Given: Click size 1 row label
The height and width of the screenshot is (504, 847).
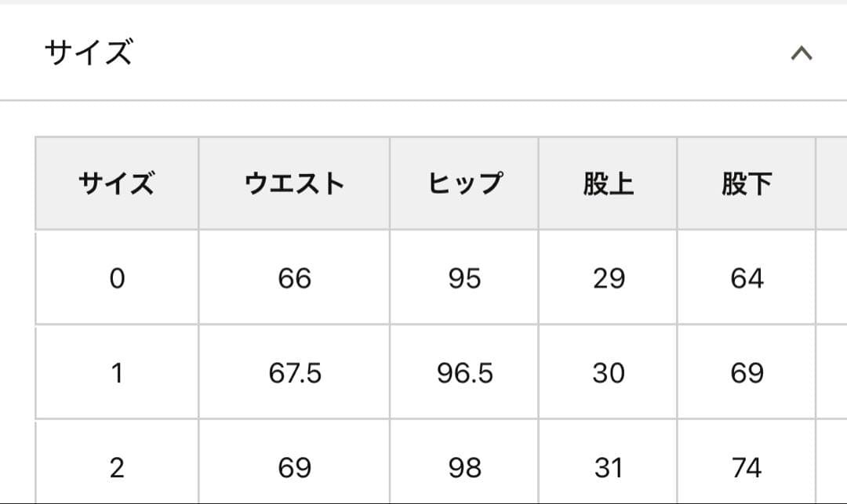Looking at the screenshot, I should pos(117,373).
